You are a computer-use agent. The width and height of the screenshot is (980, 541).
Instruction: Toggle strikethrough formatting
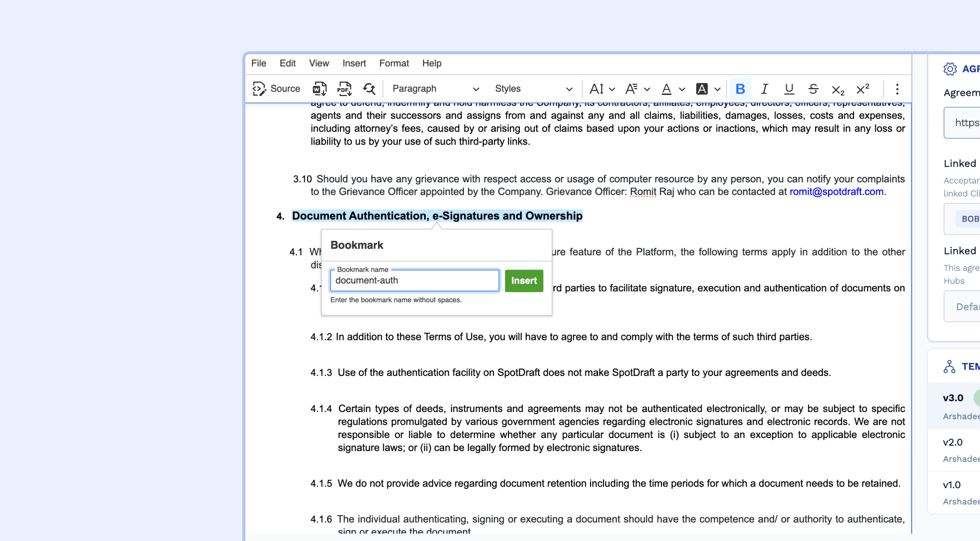tap(813, 89)
